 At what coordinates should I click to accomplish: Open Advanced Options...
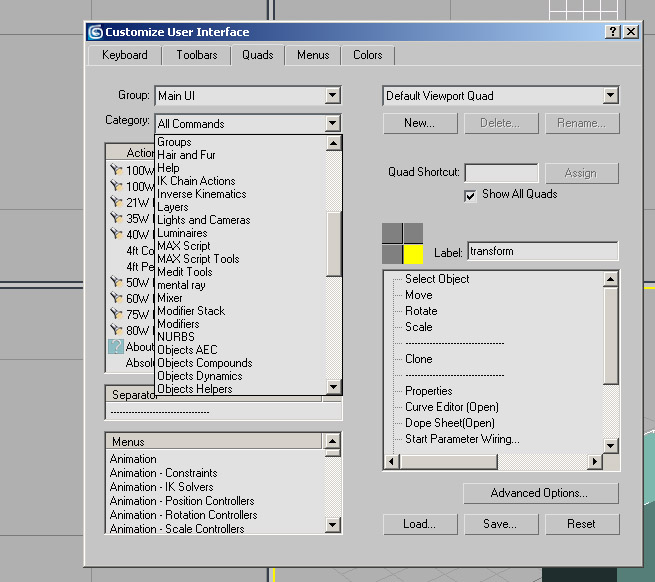[x=541, y=493]
